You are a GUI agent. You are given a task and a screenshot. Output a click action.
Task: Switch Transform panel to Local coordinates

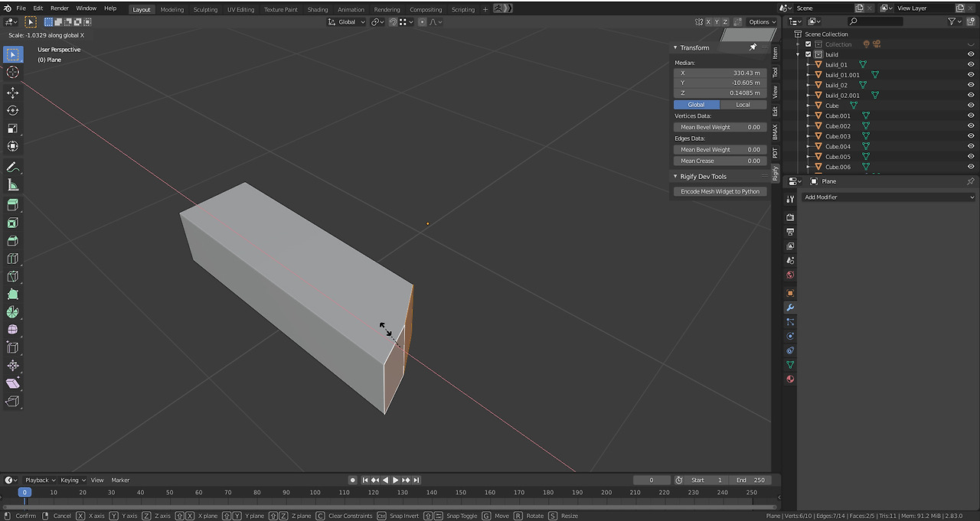(x=742, y=104)
